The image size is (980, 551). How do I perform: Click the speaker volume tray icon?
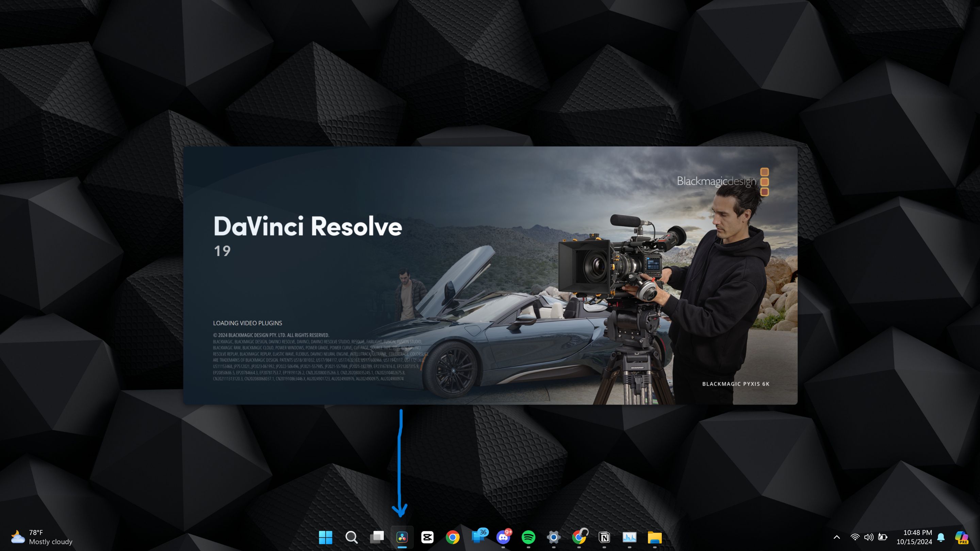click(868, 537)
